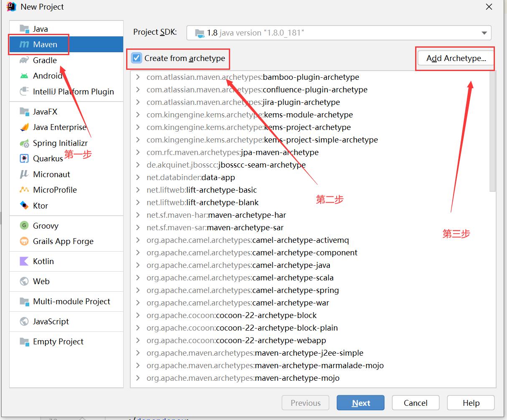Click the Gradle elephant icon
This screenshot has height=420, width=507.
coord(24,60)
